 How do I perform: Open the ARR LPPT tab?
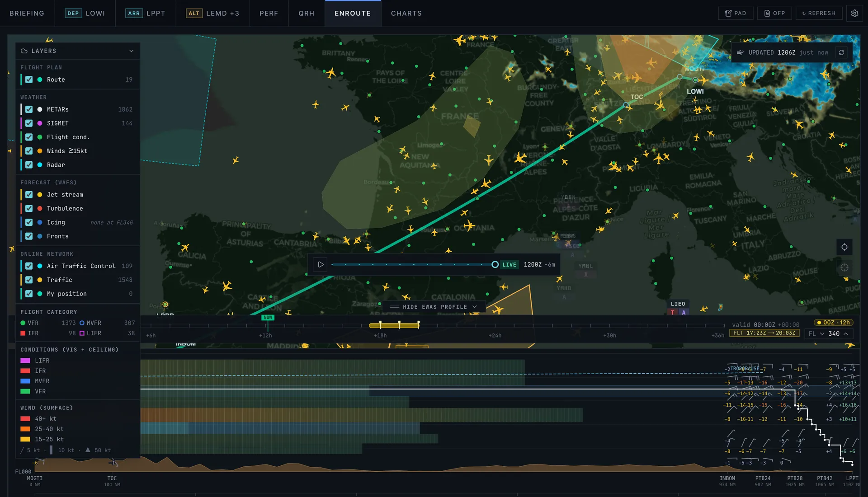pyautogui.click(x=146, y=13)
